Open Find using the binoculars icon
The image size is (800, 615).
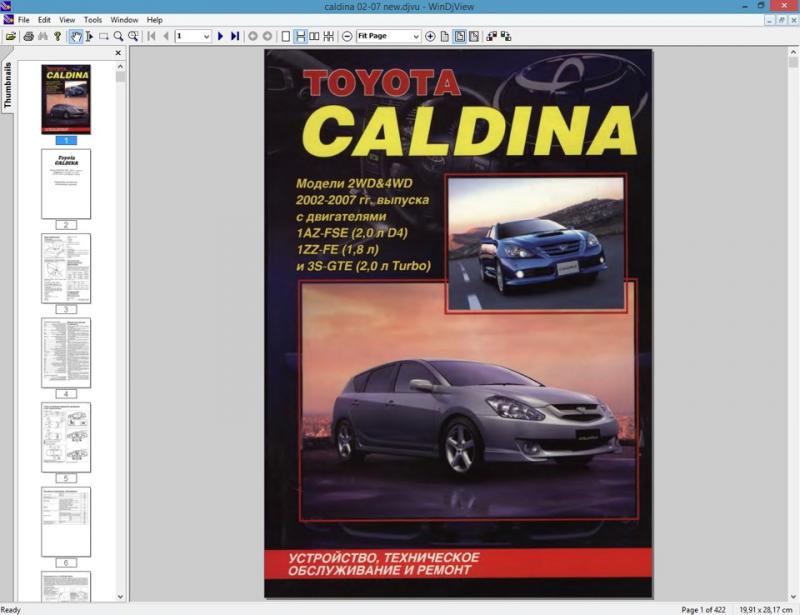coord(43,36)
